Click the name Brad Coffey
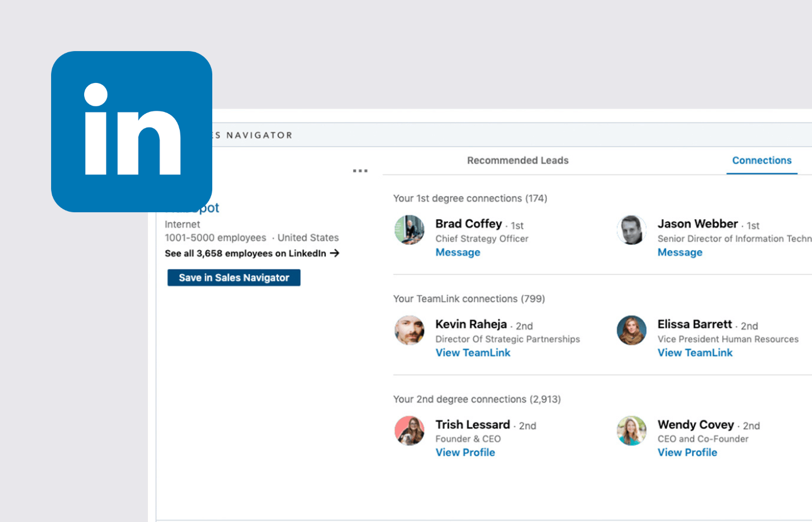 click(469, 224)
